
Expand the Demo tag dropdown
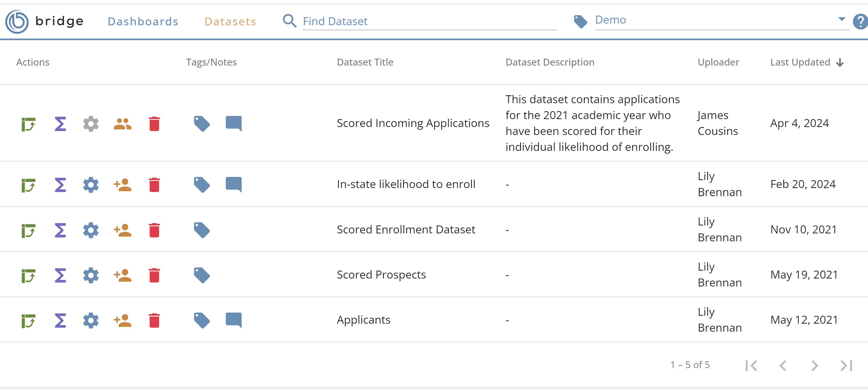click(x=841, y=19)
